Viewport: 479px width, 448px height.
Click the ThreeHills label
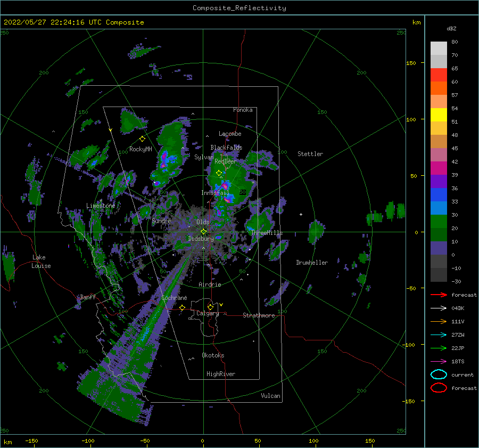pyautogui.click(x=267, y=233)
